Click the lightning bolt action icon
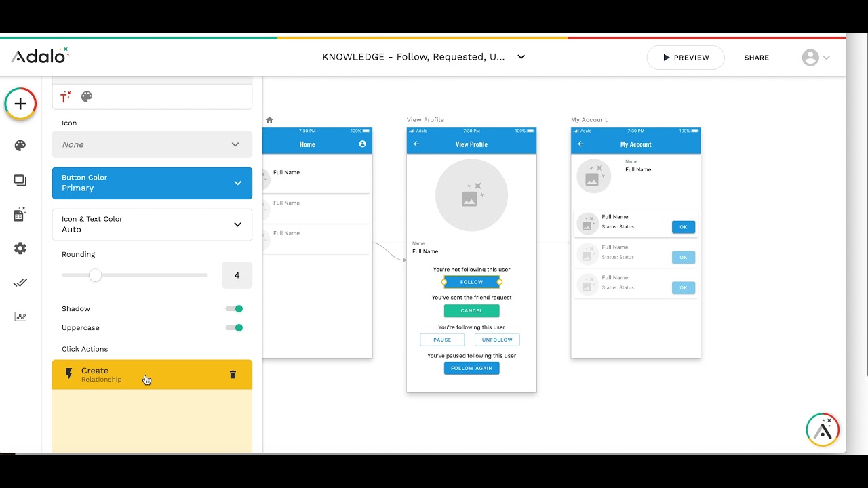868x488 pixels. (x=68, y=374)
